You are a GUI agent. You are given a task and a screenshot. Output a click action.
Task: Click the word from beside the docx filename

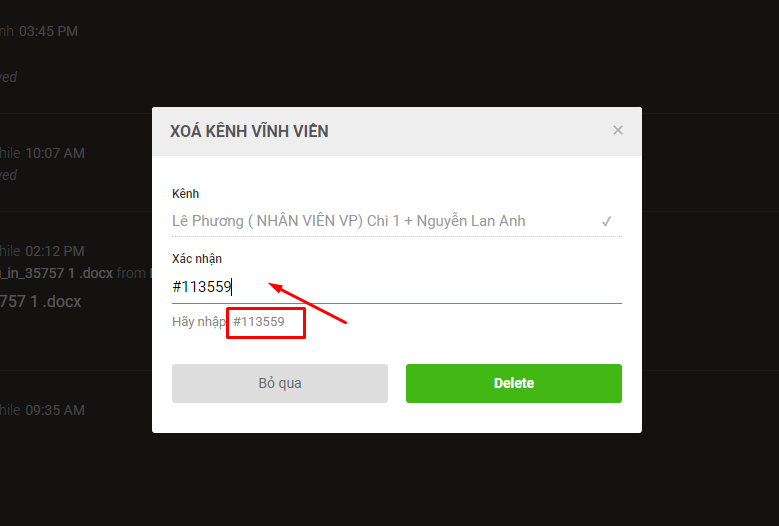[131, 273]
